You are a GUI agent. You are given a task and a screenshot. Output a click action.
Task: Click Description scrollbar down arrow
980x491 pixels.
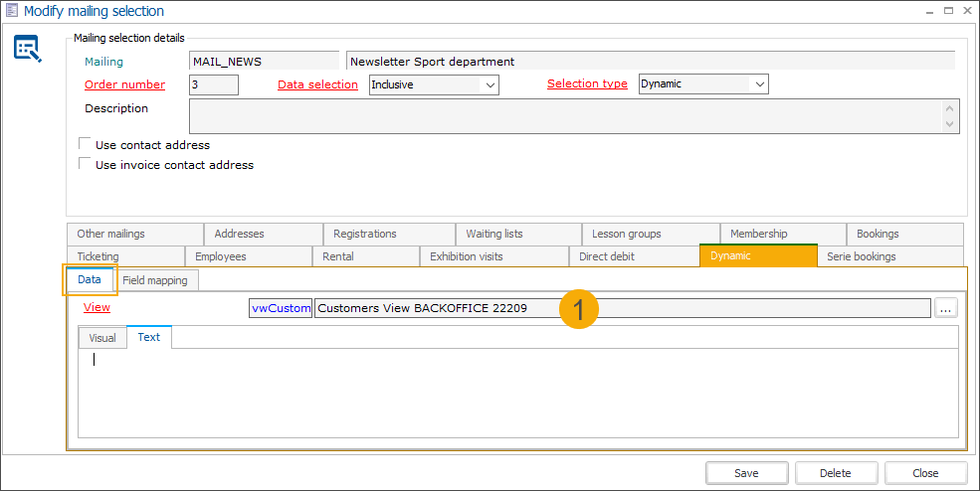pos(949,123)
